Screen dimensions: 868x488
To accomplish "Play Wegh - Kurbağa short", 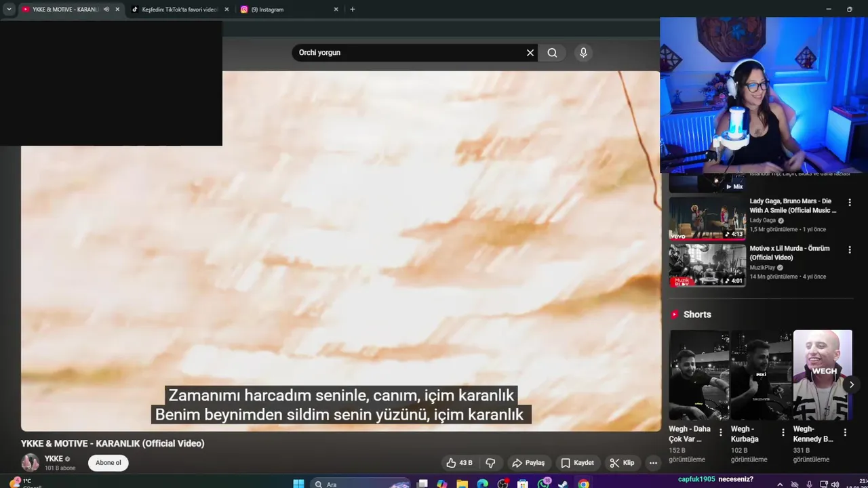I will (x=760, y=375).
